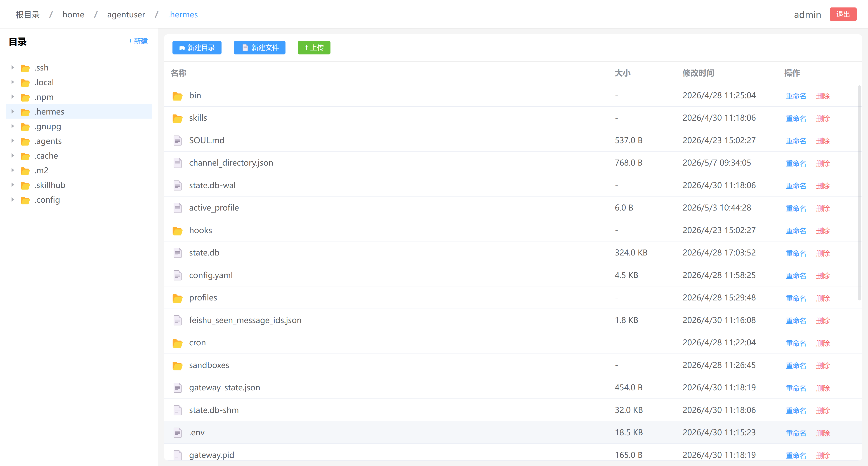Click the red 退出 logout button
Screen dimensions: 868x466
coord(843,14)
